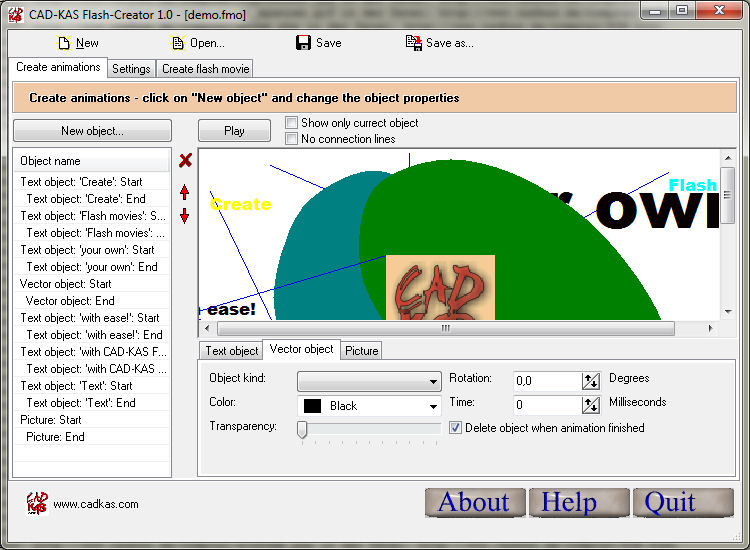Move object down with red down arrow
The image size is (750, 550).
pyautogui.click(x=185, y=216)
